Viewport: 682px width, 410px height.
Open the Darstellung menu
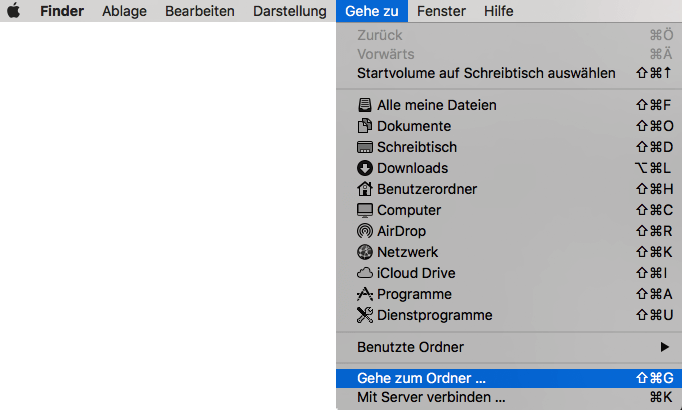(289, 11)
